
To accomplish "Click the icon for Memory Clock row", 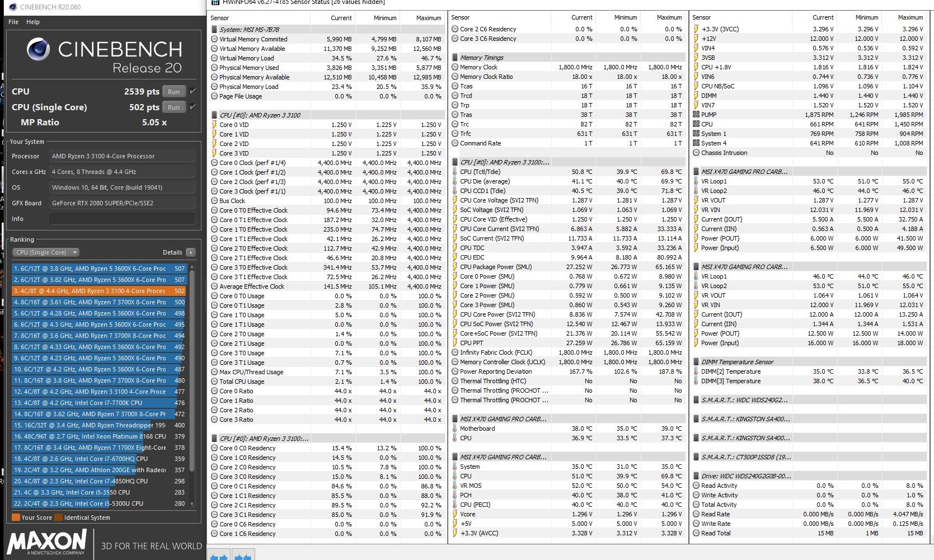I will [455, 67].
